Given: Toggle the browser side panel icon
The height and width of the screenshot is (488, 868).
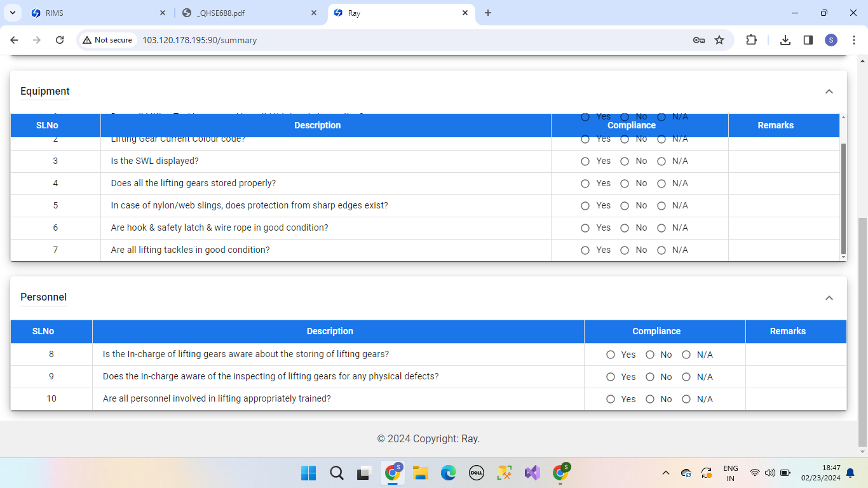Looking at the screenshot, I should tap(808, 40).
